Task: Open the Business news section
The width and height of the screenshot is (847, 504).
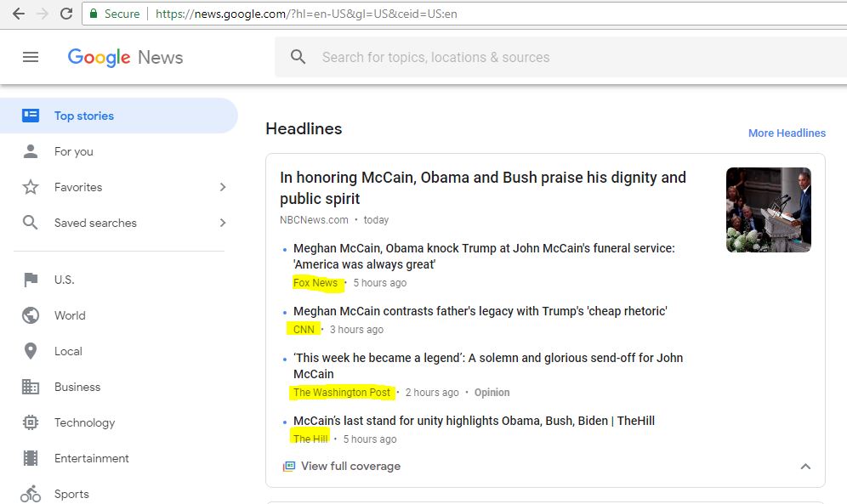Action: tap(77, 387)
